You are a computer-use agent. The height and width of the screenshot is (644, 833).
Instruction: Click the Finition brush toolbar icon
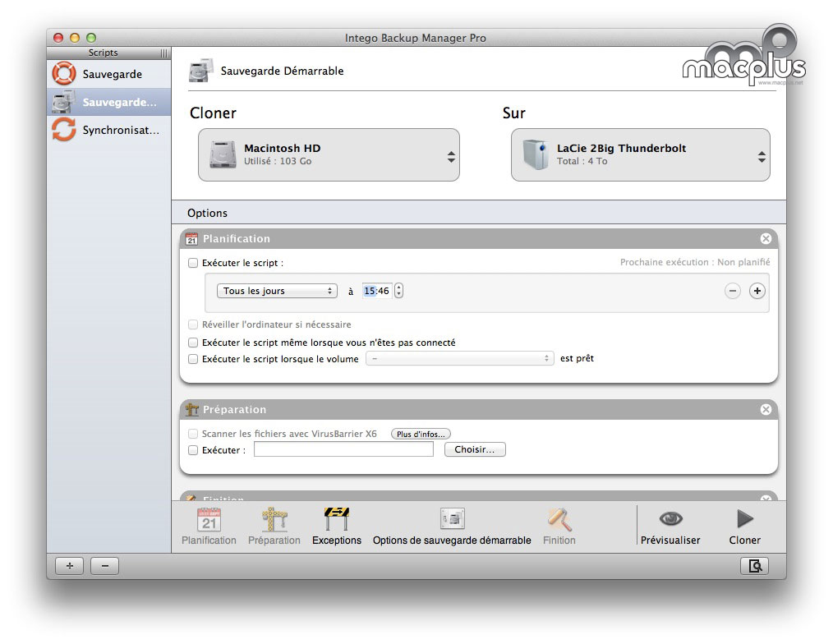(x=559, y=520)
